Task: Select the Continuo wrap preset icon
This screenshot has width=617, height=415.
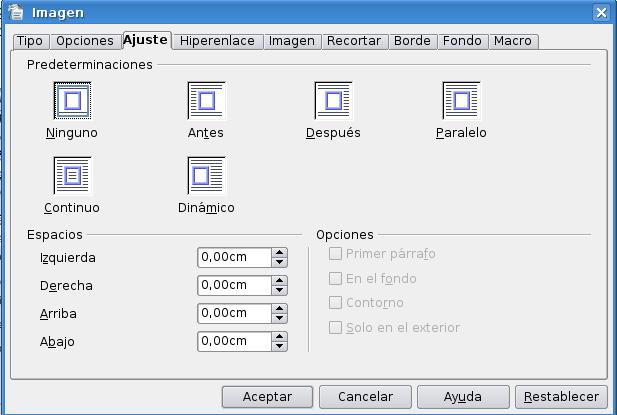Action: pos(72,176)
